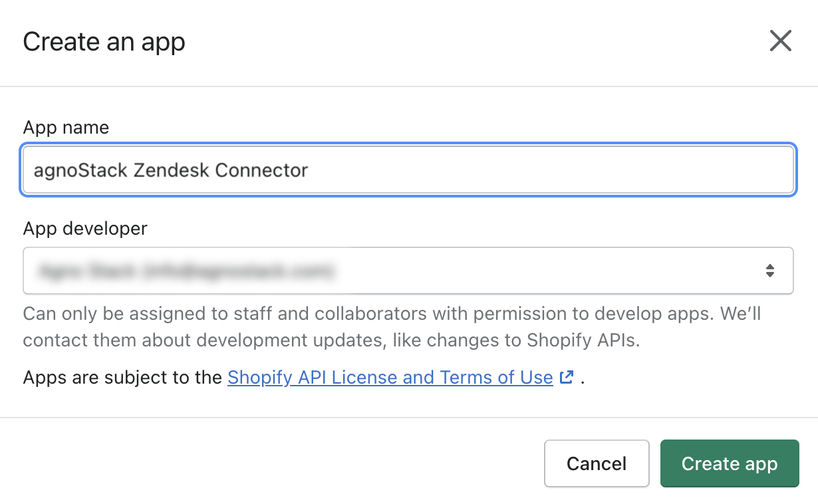This screenshot has width=818, height=504.
Task: Click the up-down arrows in developer select
Action: pyautogui.click(x=769, y=271)
